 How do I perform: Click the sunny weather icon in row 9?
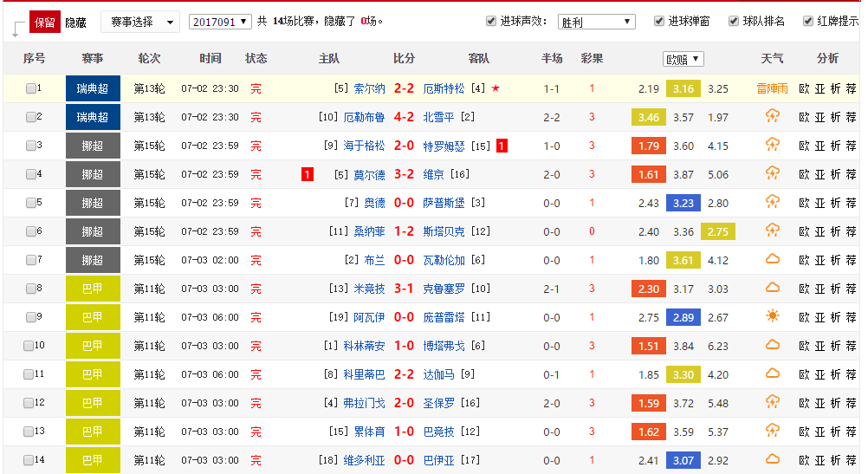773,317
